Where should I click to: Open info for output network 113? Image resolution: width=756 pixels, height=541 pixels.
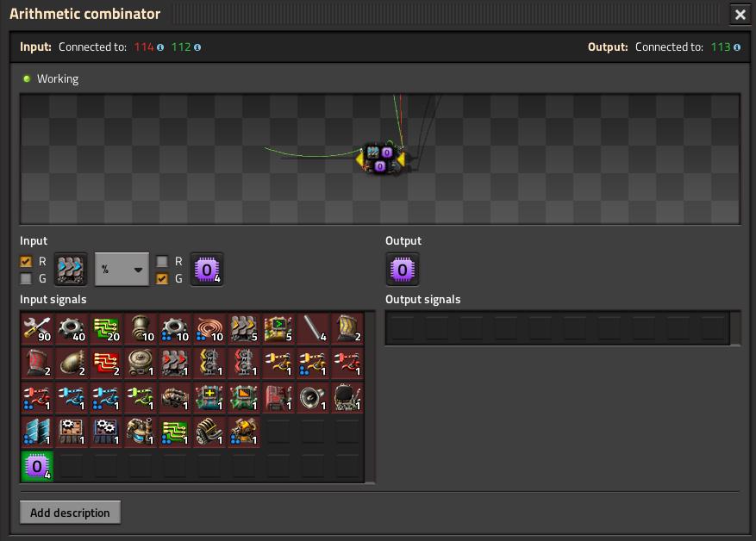pos(737,47)
